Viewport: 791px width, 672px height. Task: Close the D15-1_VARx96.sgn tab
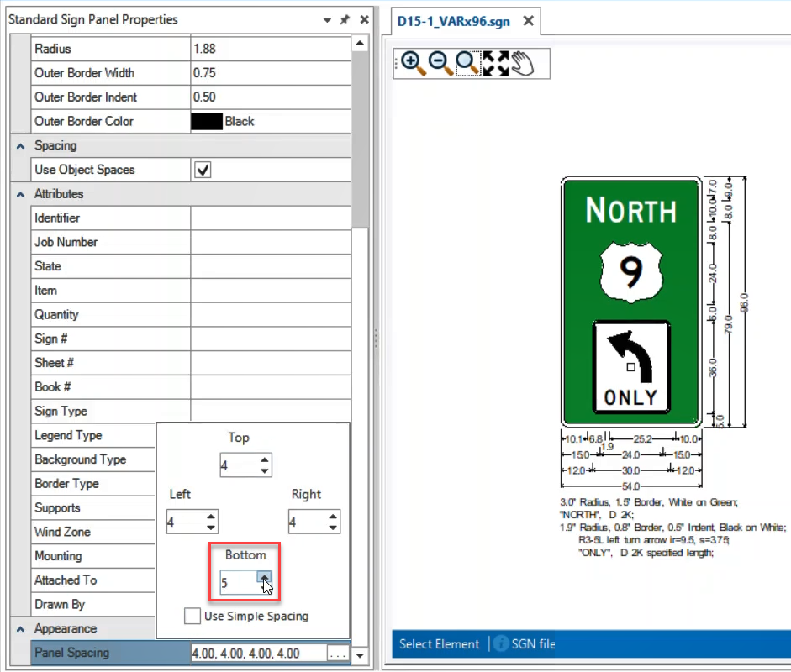[529, 21]
